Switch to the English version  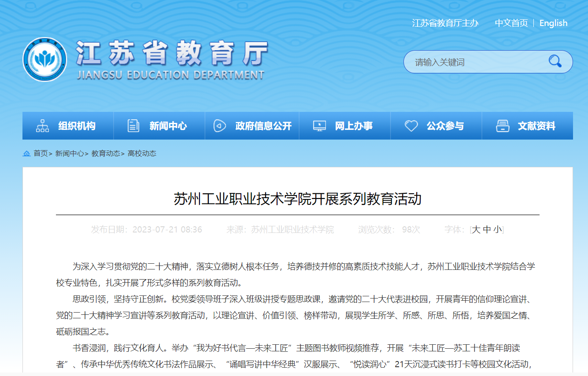(553, 23)
